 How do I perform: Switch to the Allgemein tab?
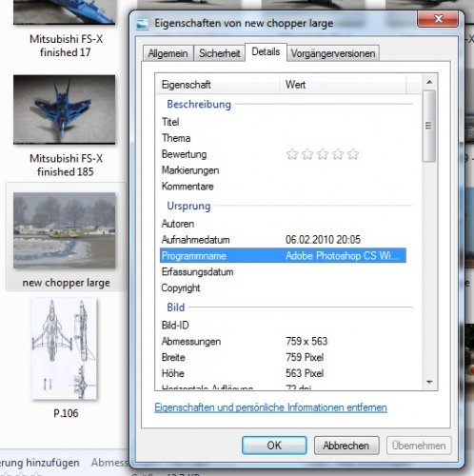click(168, 53)
